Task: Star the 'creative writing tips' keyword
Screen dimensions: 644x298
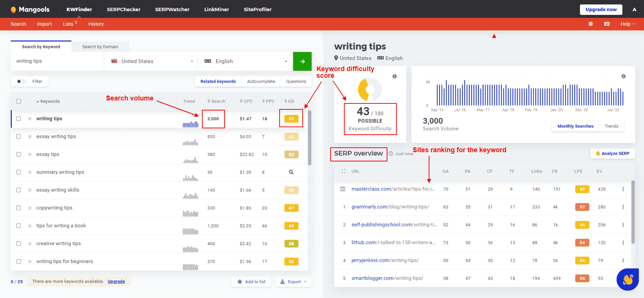Action: 30,244
